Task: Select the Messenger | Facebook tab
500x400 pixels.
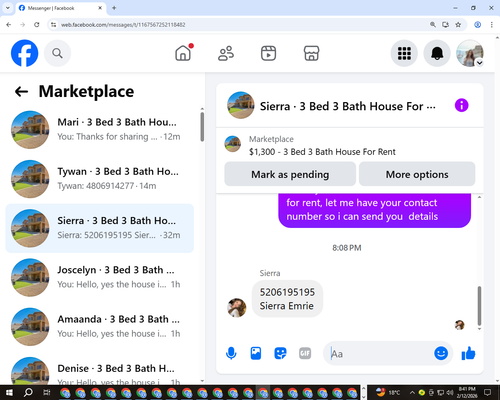Action: [60, 8]
